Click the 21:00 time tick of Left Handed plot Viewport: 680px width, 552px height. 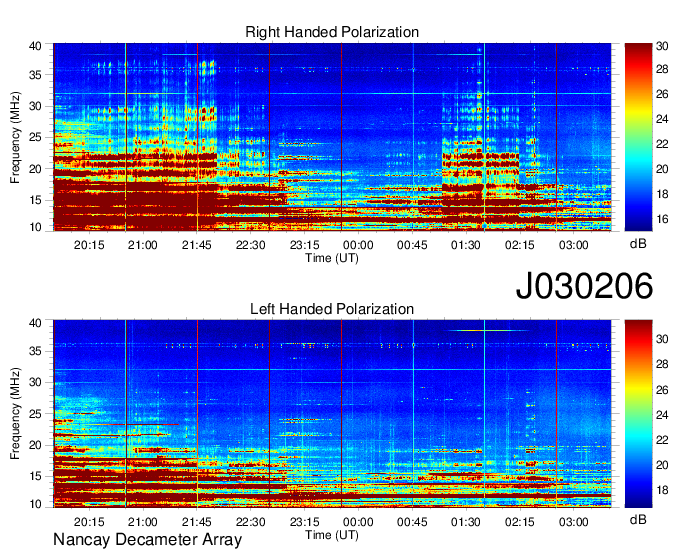(x=143, y=522)
